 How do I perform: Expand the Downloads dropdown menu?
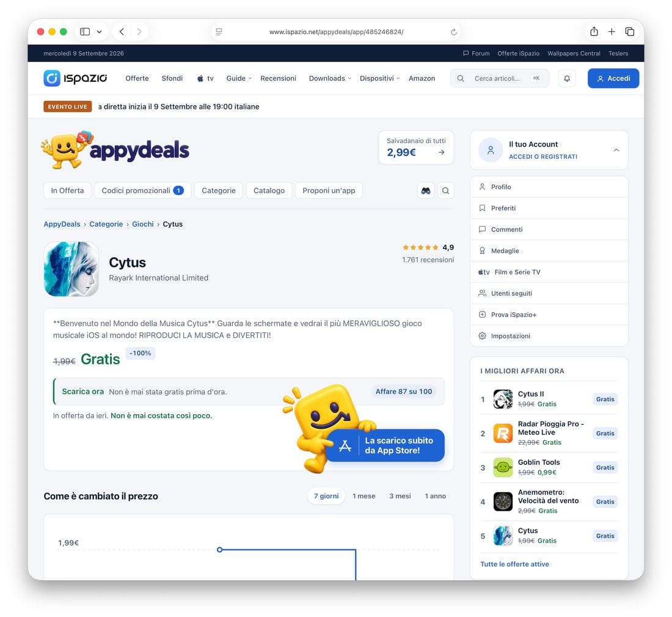[330, 78]
